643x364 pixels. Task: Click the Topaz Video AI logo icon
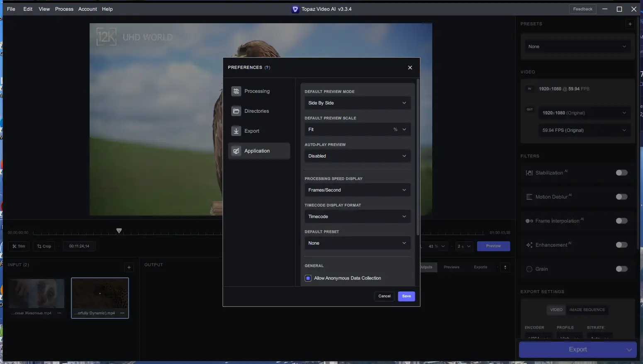tap(295, 9)
